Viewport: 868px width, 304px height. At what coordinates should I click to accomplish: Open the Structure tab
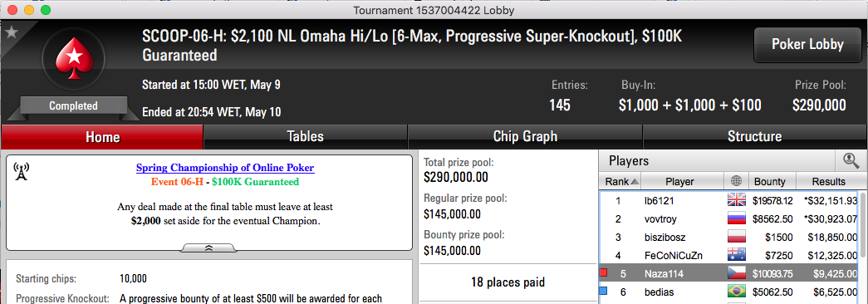click(754, 137)
